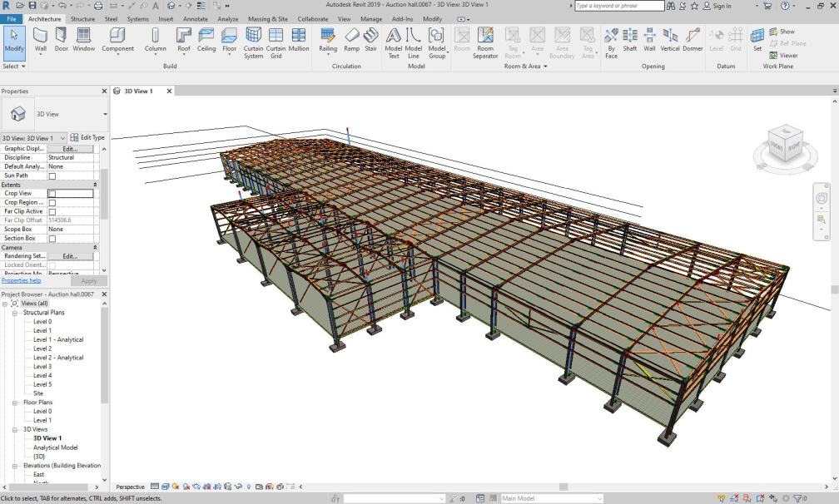
Task: Collapse the Structural Plans tree node
Action: coord(15,313)
